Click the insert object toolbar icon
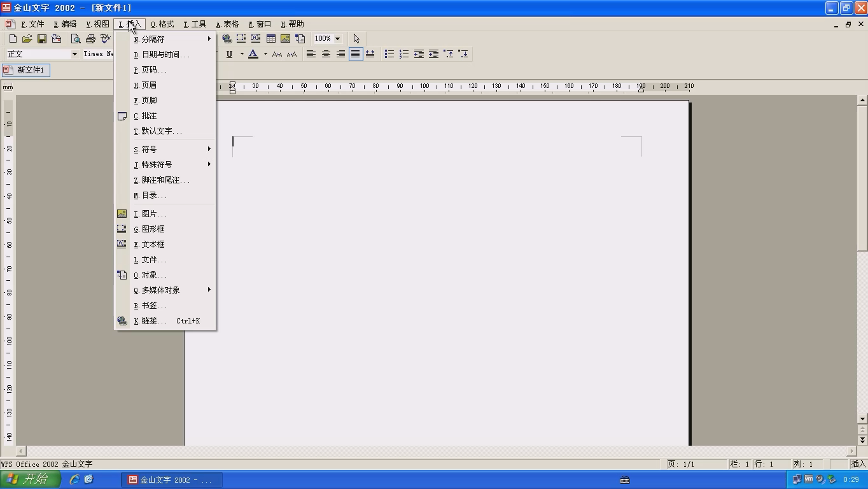Image resolution: width=868 pixels, height=489 pixels. pos(300,39)
